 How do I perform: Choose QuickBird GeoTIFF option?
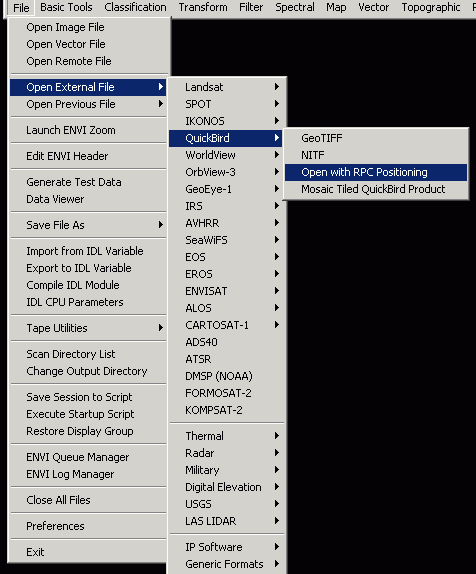(376, 138)
